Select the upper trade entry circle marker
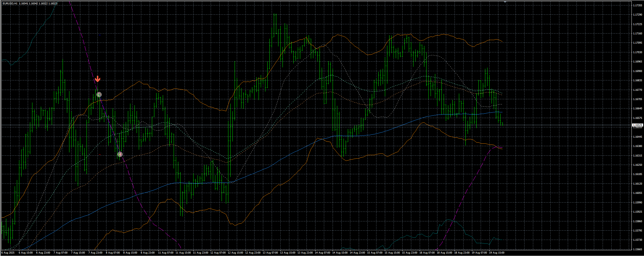The image size is (644, 256). 99,95
